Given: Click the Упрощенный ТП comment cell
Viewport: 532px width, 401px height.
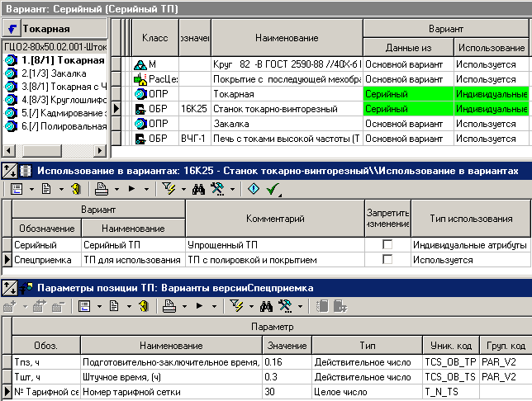Looking at the screenshot, I should point(275,244).
